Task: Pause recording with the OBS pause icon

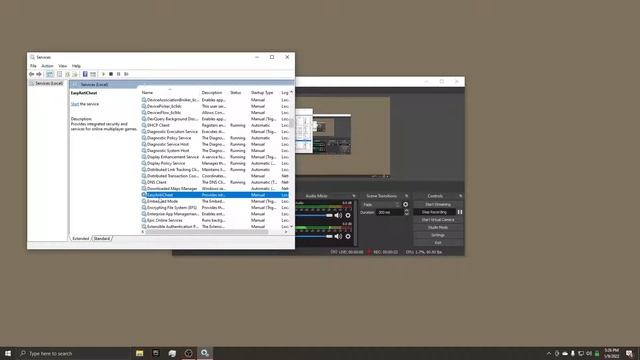Action: tap(460, 212)
